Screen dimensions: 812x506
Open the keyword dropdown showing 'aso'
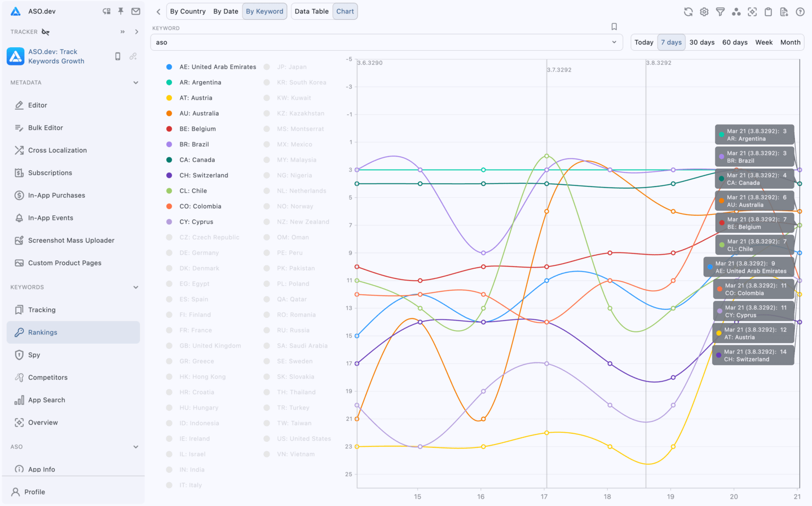click(614, 42)
